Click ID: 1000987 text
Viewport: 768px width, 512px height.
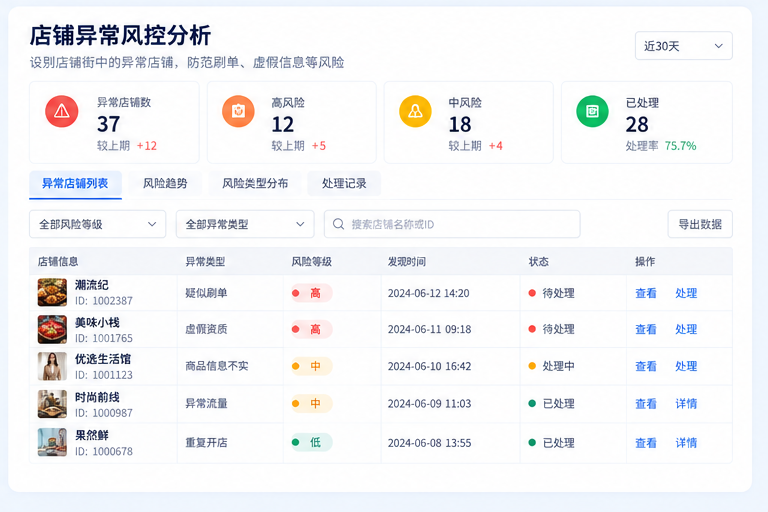pos(103,413)
